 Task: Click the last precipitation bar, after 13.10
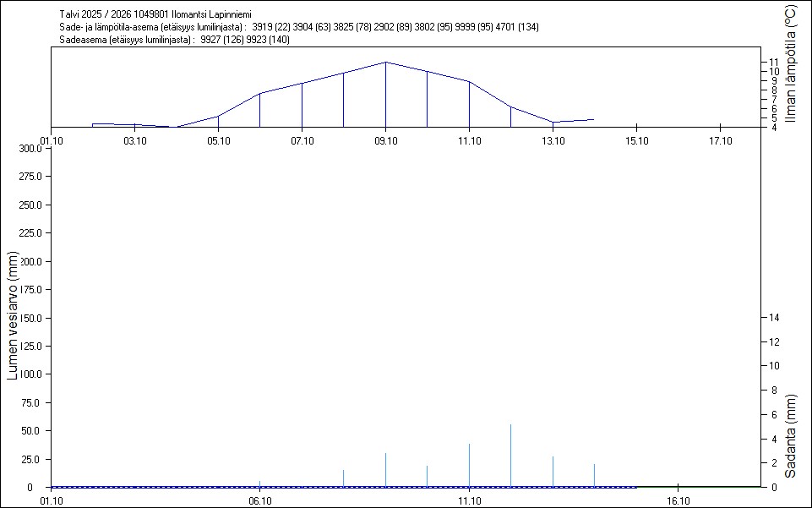click(x=594, y=475)
